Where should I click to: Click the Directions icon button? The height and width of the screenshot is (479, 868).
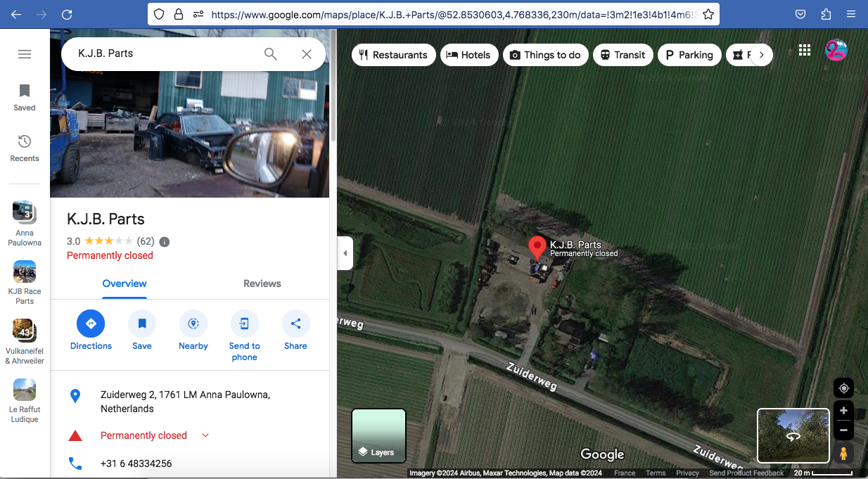[91, 324]
